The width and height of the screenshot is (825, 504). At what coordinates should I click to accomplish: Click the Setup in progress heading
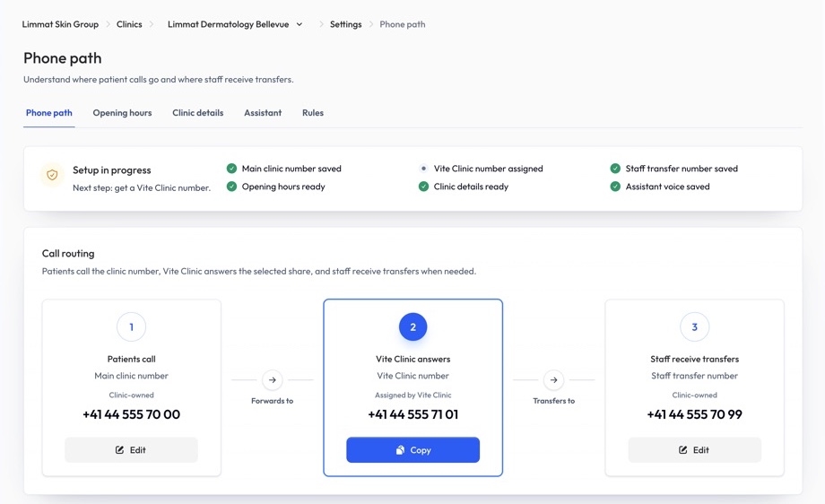coord(111,169)
